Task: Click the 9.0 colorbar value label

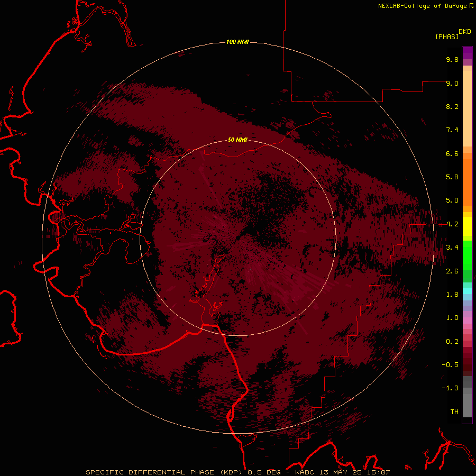Action: click(x=452, y=83)
